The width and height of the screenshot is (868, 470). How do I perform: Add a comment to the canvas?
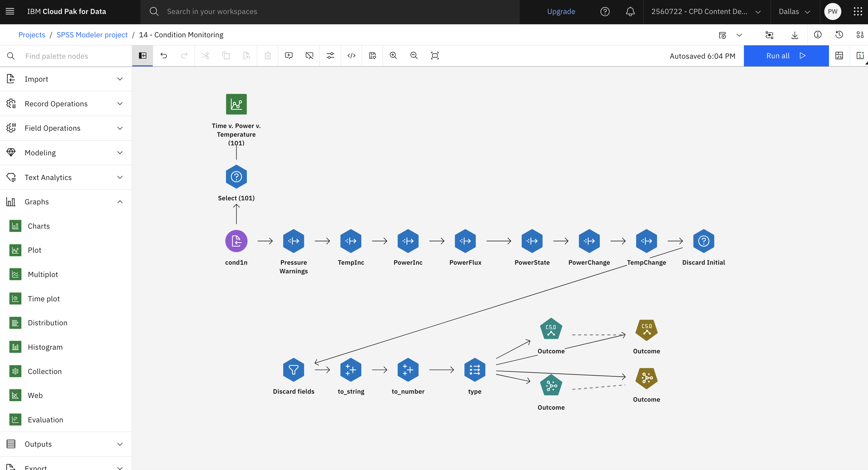point(289,56)
